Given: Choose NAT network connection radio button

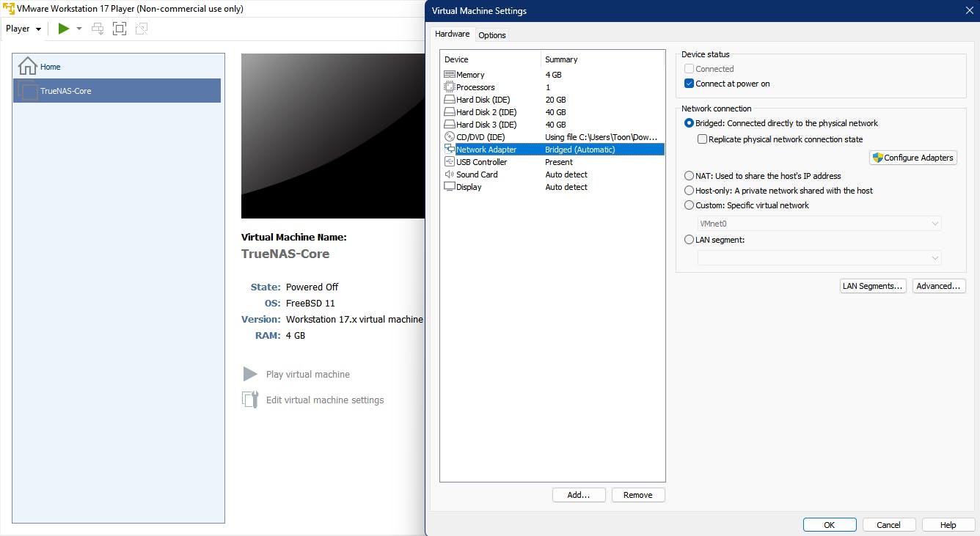Looking at the screenshot, I should 689,176.
